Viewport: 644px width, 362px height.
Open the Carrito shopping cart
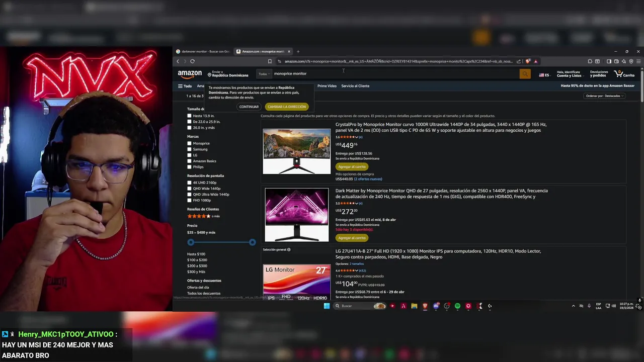point(624,74)
